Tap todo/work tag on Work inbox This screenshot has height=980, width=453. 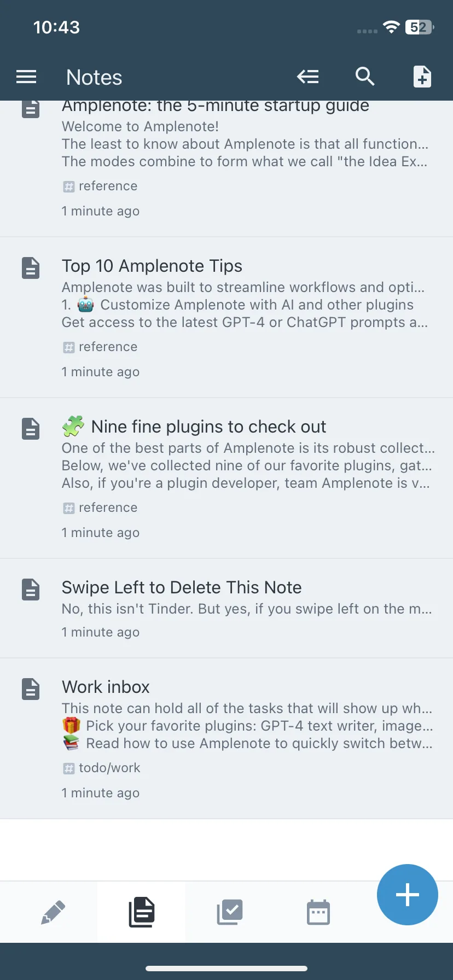tap(101, 768)
